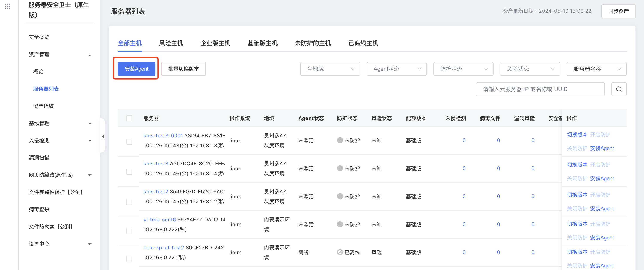Click 切换版本 for osm-kp-ct-test2 row

pos(577,252)
